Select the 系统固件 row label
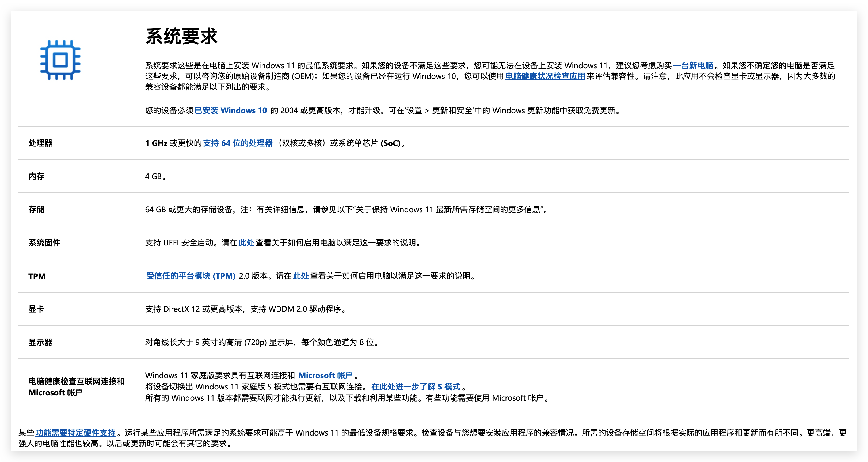This screenshot has height=462, width=868. click(44, 243)
